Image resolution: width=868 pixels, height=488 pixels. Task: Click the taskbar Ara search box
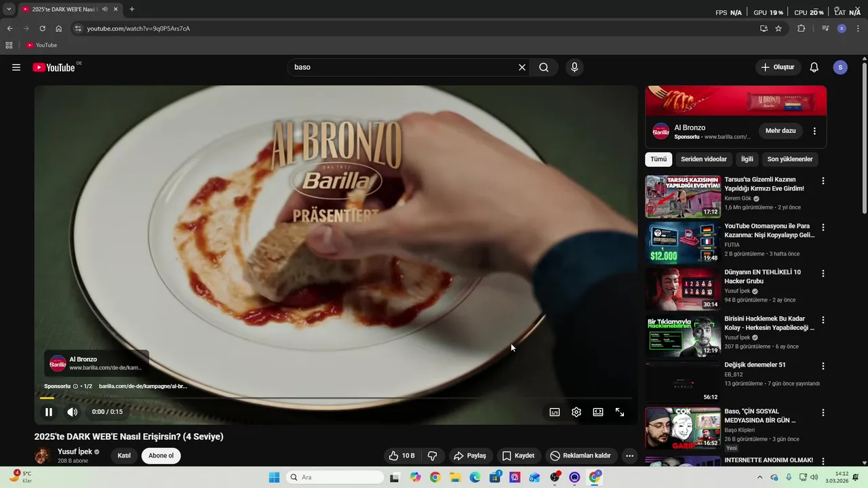coord(334,477)
